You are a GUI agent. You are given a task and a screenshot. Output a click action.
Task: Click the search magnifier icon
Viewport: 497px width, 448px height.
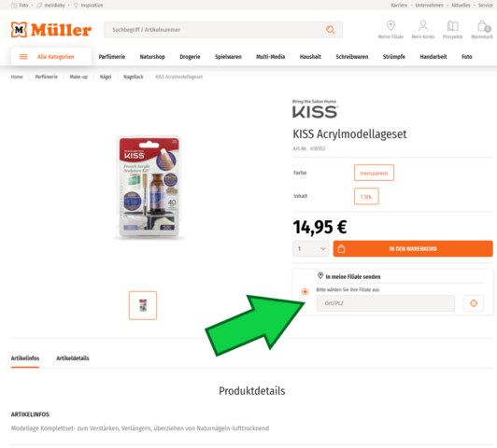tap(330, 30)
